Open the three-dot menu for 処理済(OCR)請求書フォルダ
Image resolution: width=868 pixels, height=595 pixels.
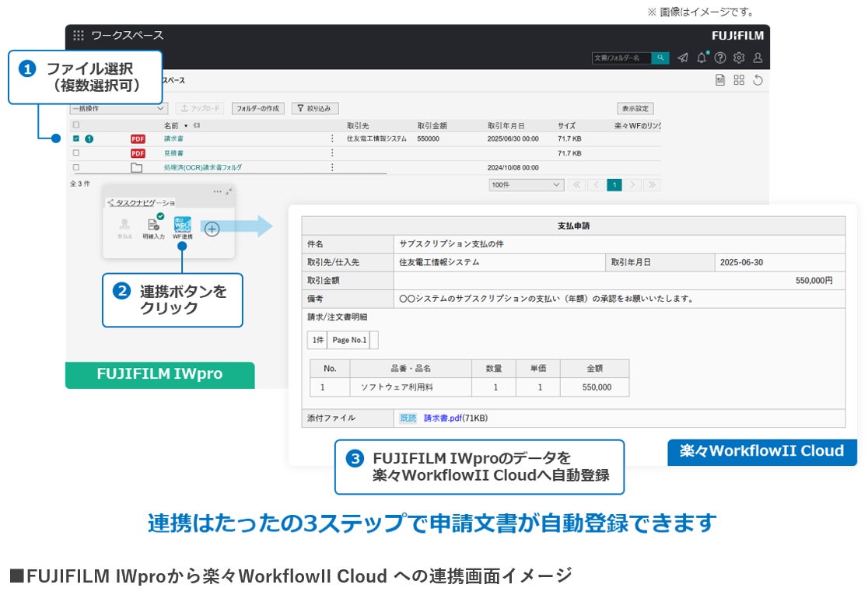(332, 167)
